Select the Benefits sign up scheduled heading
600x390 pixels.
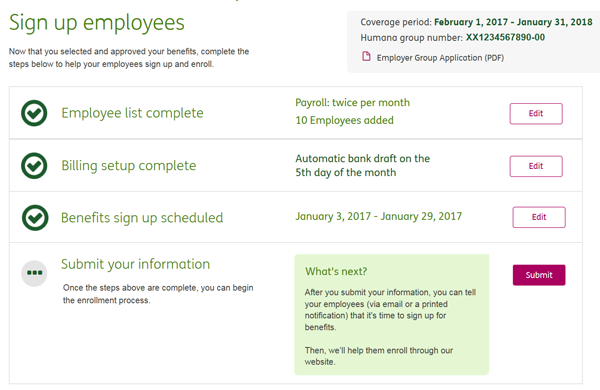142,217
